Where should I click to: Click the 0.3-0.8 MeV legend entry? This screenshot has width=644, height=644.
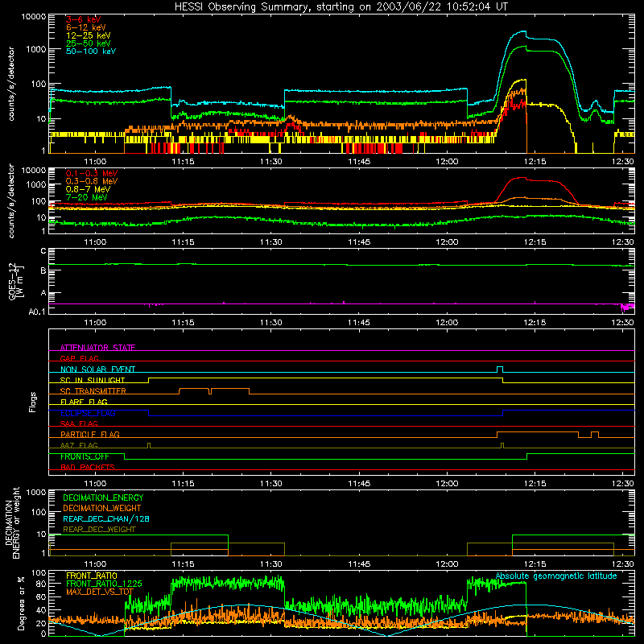click(92, 181)
